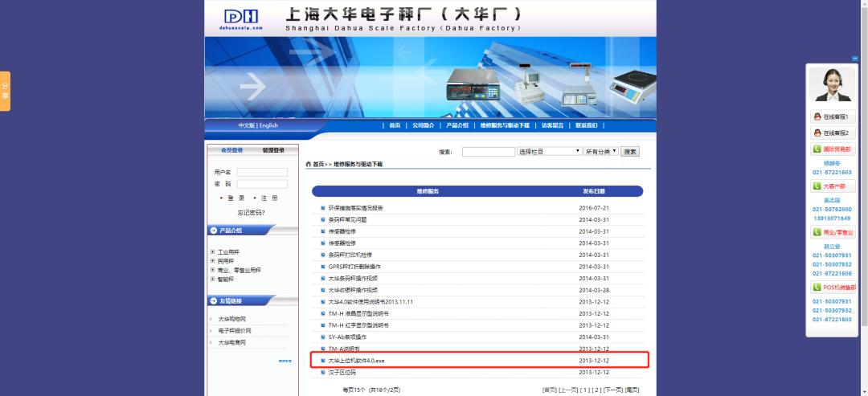868x396 pixels.
Task: Click the 注册 register link
Action: tap(269, 198)
